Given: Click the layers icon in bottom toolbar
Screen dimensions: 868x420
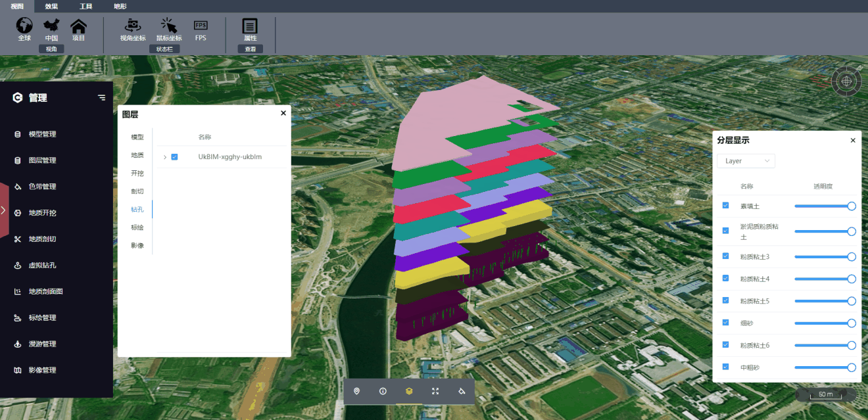Looking at the screenshot, I should pyautogui.click(x=409, y=391).
